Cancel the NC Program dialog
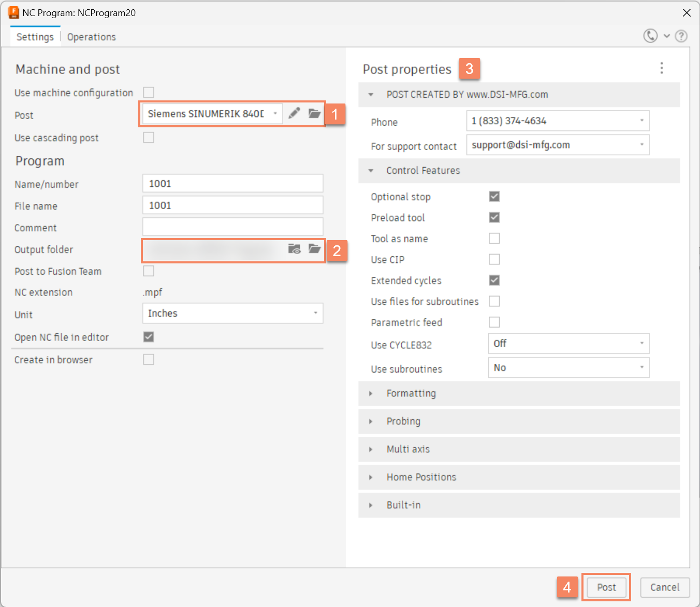The image size is (700, 607). click(665, 587)
